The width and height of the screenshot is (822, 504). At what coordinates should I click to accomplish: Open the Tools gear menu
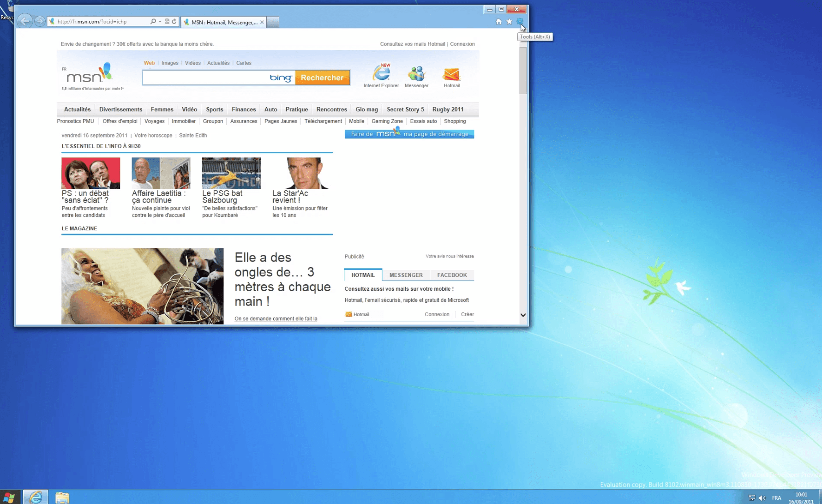click(x=520, y=22)
